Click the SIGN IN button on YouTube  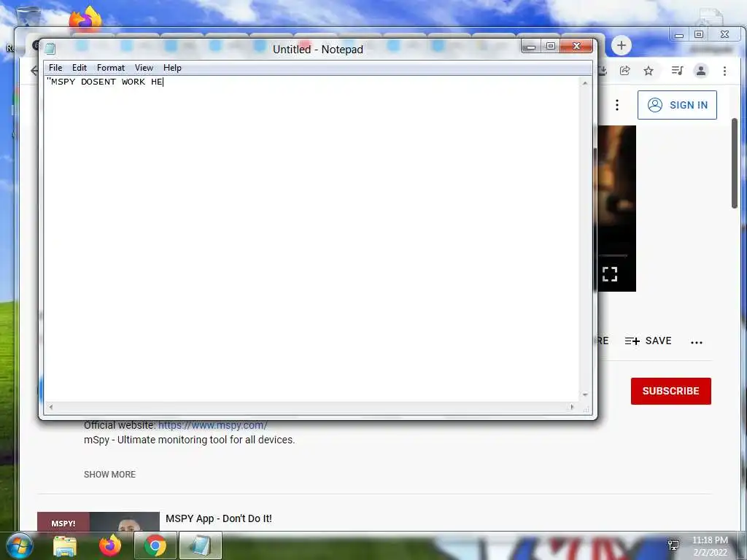click(x=677, y=105)
